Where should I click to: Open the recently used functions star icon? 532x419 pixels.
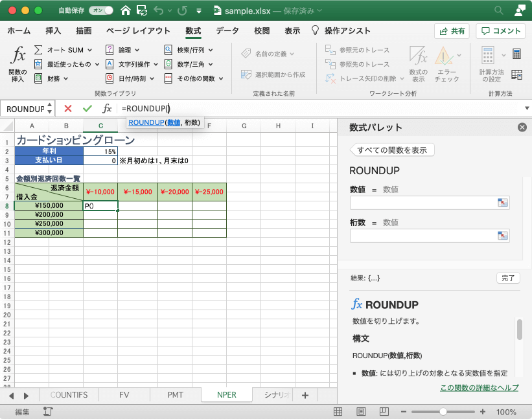point(38,64)
